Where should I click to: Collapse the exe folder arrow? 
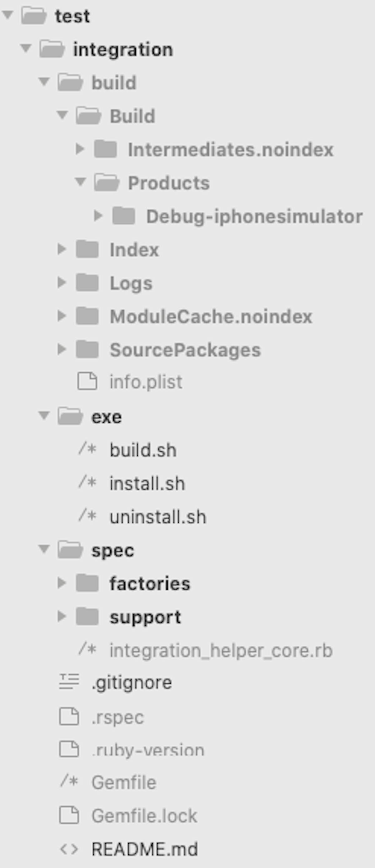(44, 415)
